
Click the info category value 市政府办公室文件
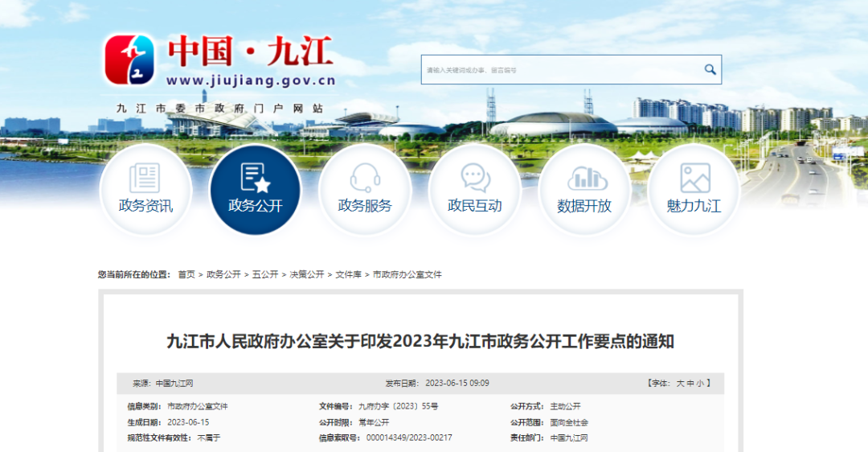tap(198, 407)
